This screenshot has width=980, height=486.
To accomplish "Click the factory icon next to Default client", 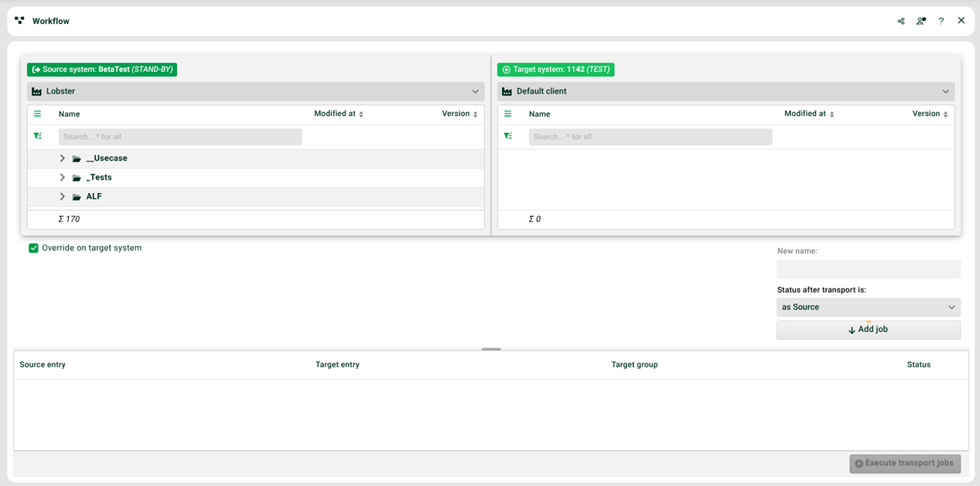I will tap(507, 91).
